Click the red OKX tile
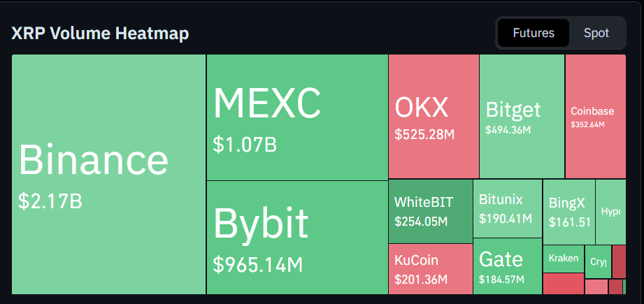 coord(433,117)
